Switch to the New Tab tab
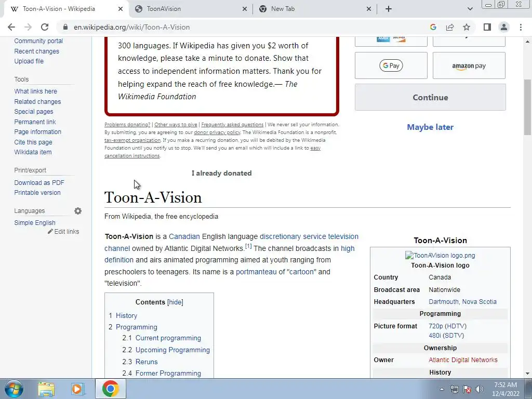532x399 pixels. [x=314, y=9]
